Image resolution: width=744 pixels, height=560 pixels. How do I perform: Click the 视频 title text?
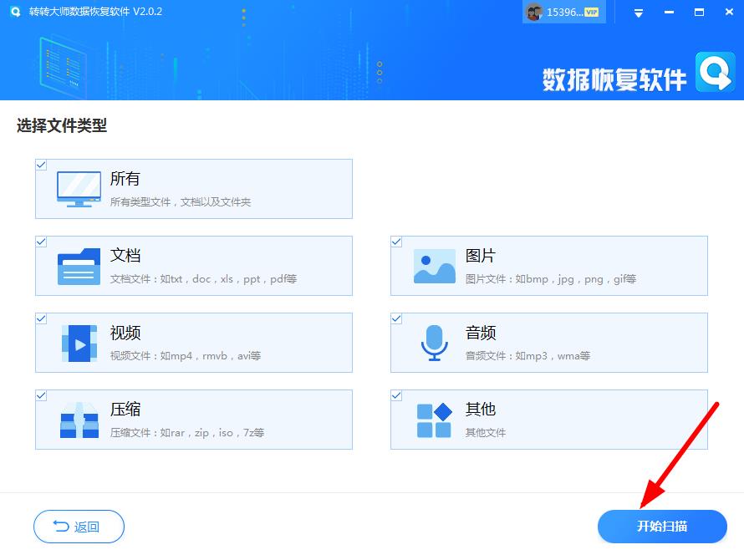[x=125, y=333]
